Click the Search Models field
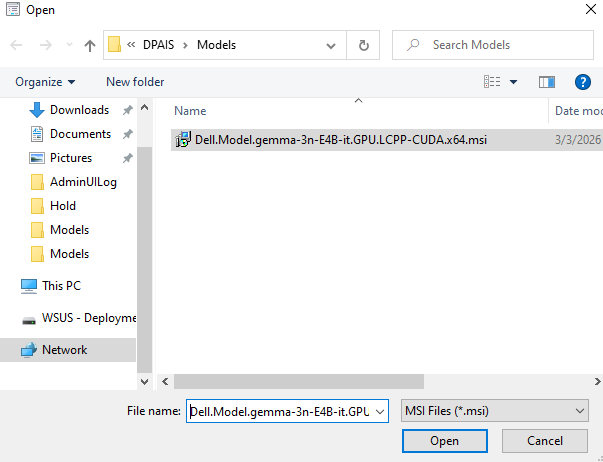This screenshot has width=603, height=462. click(x=493, y=45)
